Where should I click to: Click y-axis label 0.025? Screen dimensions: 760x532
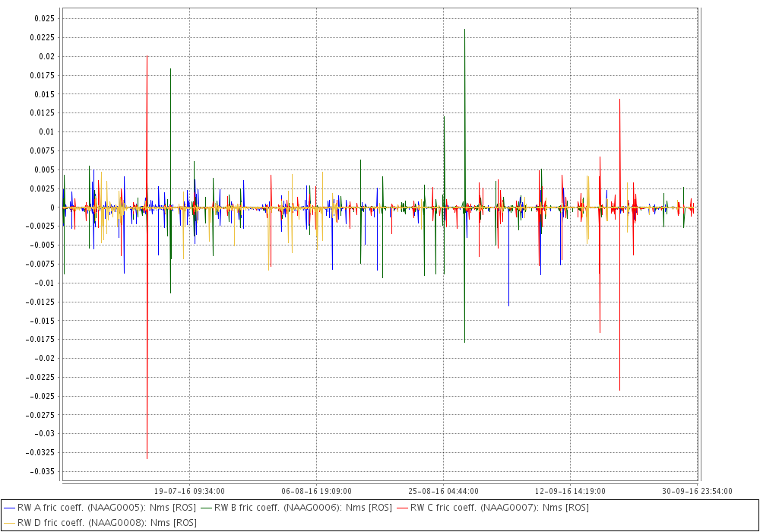tap(45, 18)
